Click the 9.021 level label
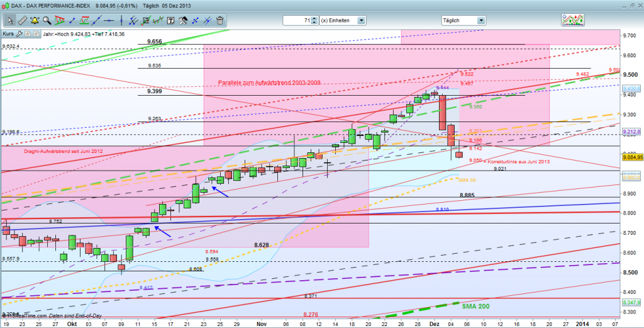 pyautogui.click(x=499, y=169)
